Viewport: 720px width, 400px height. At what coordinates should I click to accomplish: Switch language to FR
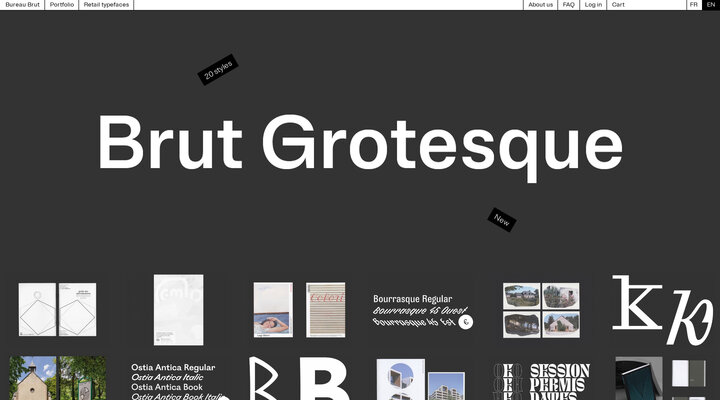[694, 5]
